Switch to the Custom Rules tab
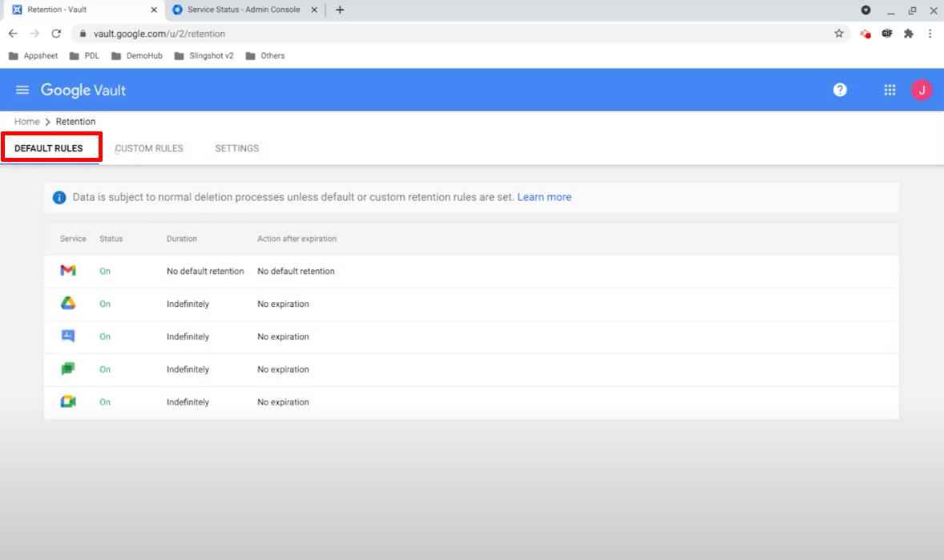 click(149, 148)
